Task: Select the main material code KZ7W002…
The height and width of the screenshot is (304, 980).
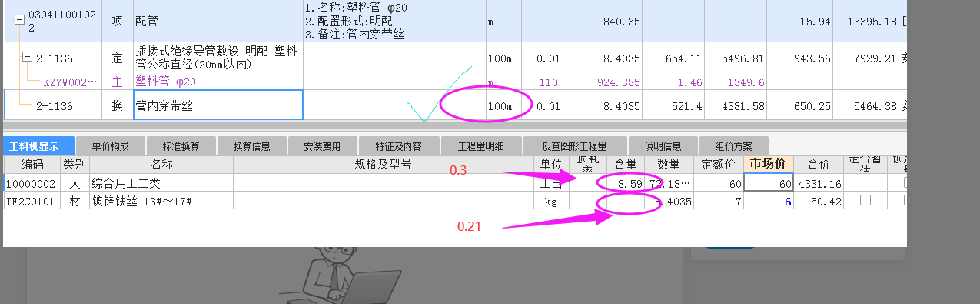Action: tap(71, 82)
